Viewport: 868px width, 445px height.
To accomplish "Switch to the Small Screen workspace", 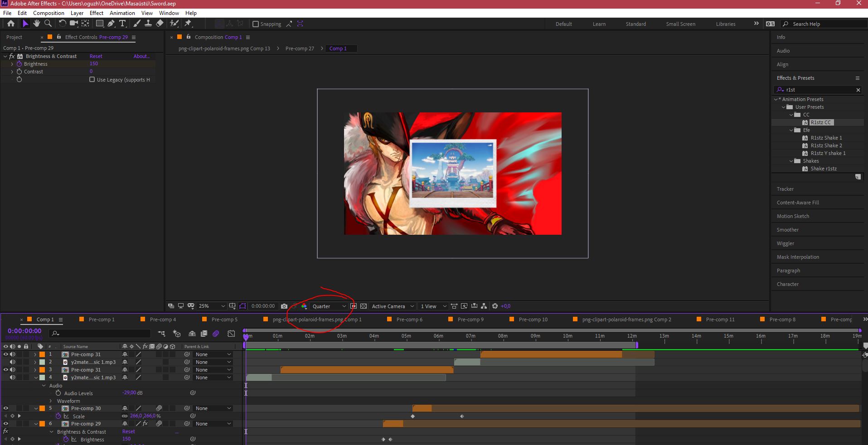I will 680,24.
